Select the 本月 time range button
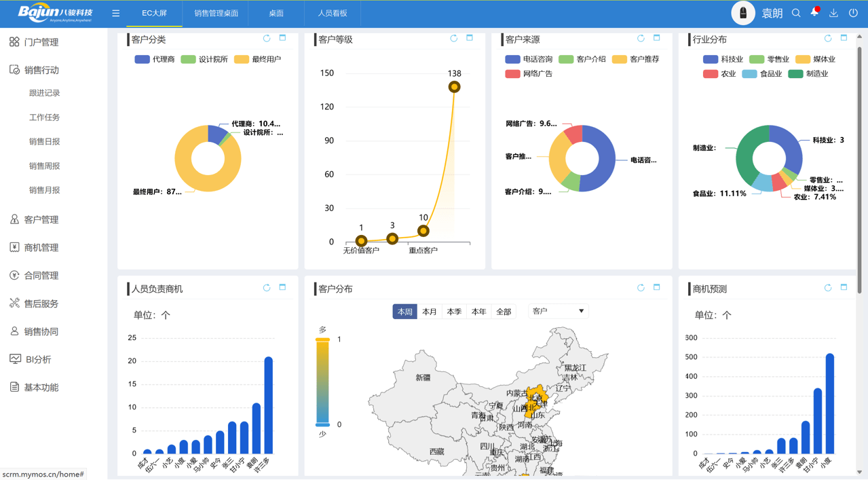868x480 pixels. coord(430,312)
